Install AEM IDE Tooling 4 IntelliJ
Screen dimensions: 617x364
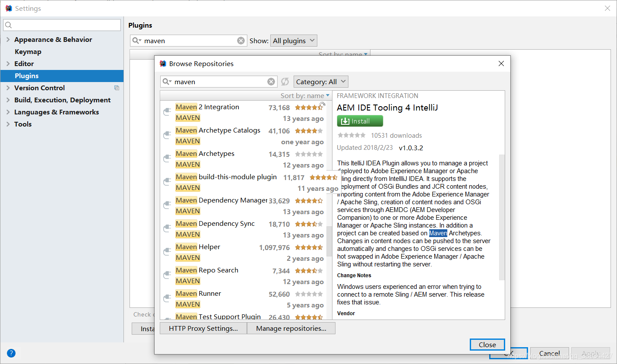click(x=360, y=121)
